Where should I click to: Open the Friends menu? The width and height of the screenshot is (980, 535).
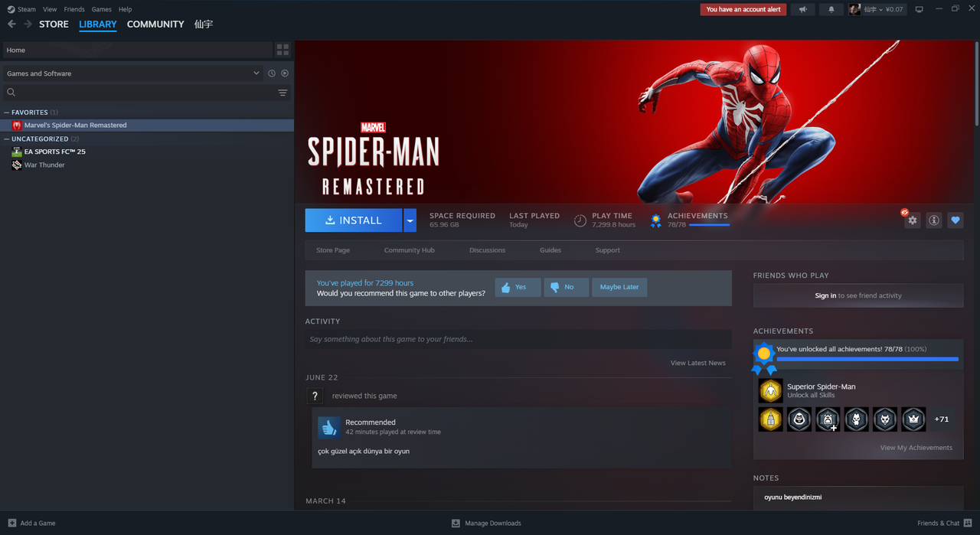(x=74, y=9)
